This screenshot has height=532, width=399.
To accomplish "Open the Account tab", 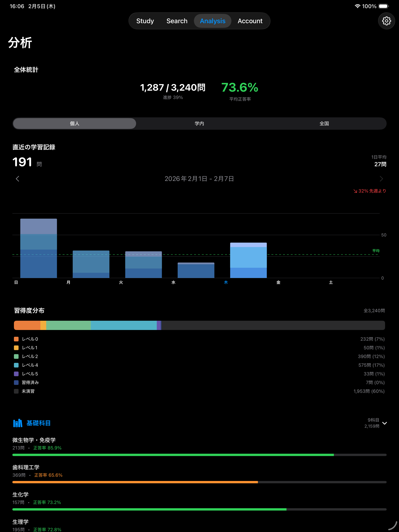I will (250, 21).
